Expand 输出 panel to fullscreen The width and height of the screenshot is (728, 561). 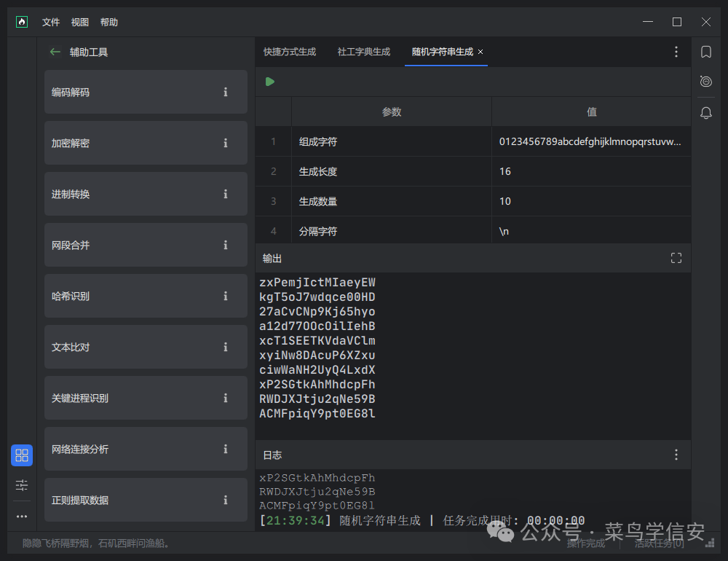(x=676, y=257)
